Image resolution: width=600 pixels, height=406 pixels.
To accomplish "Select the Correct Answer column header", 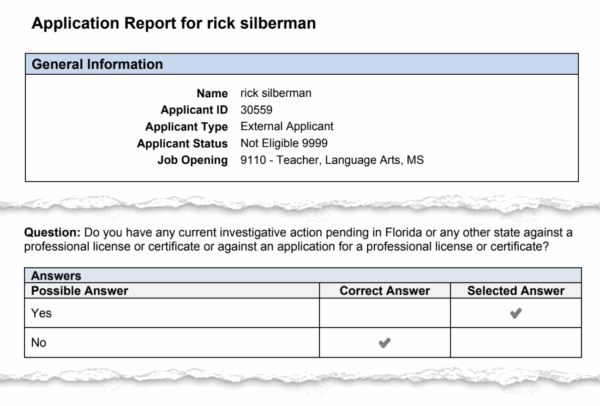I will 385,291.
